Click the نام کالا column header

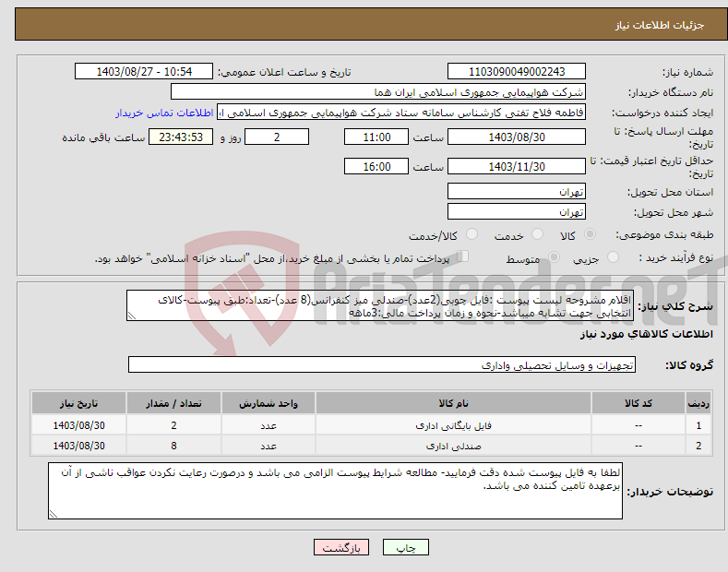[453, 403]
